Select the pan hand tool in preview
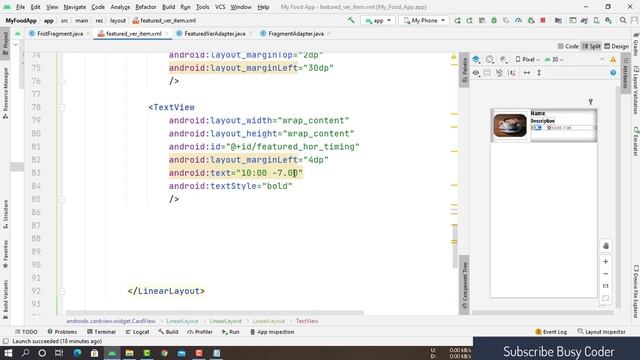 click(x=606, y=246)
